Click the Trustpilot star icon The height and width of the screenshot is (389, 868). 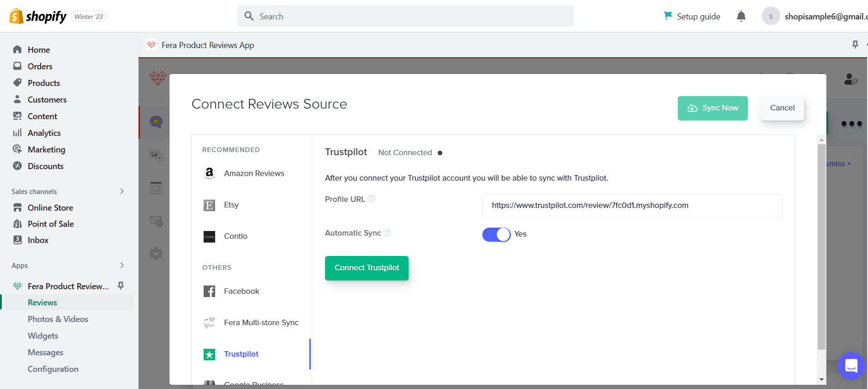(x=209, y=354)
